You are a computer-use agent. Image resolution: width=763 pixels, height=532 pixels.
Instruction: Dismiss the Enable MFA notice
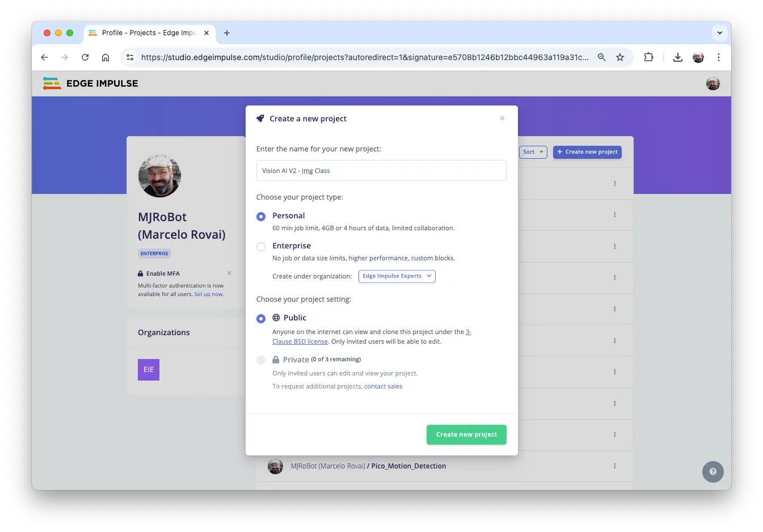tap(229, 273)
